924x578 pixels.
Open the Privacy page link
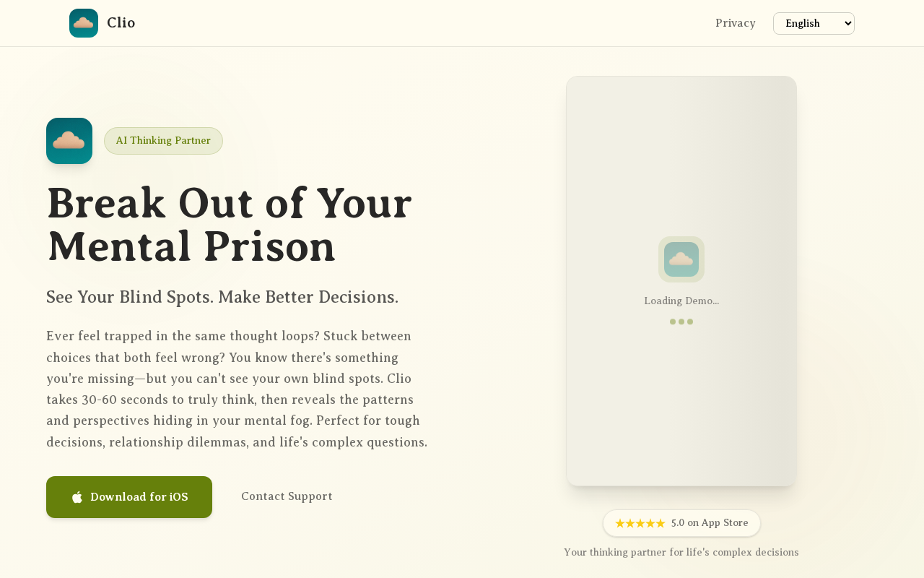pos(735,23)
